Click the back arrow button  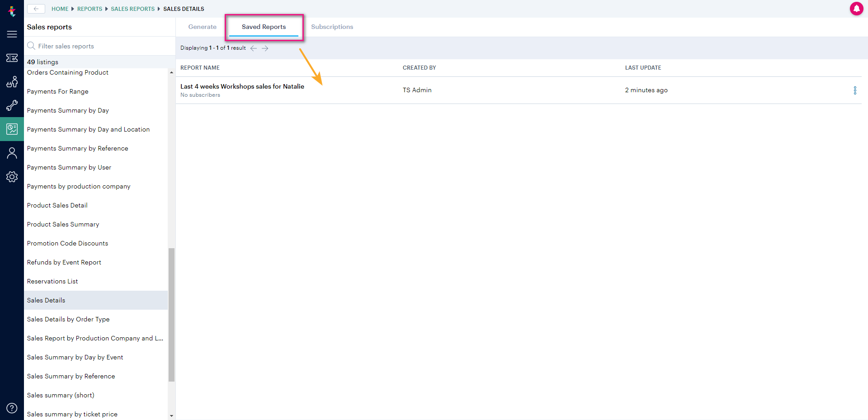click(x=36, y=9)
